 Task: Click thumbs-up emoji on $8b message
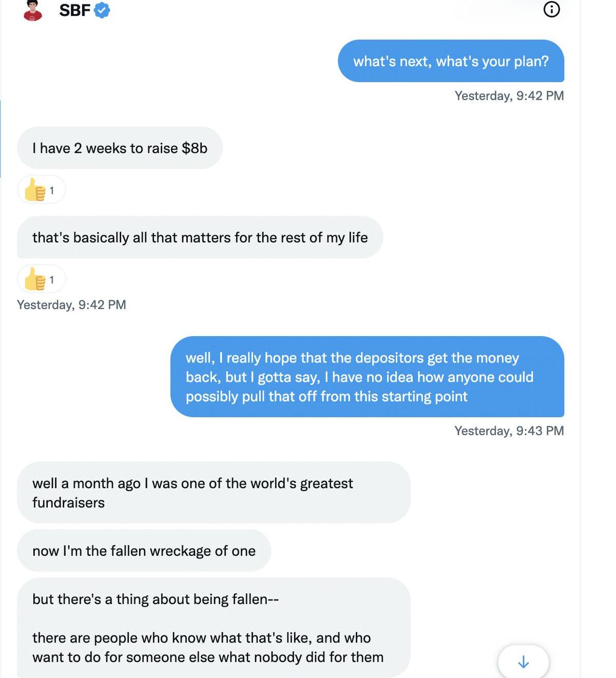coord(35,190)
